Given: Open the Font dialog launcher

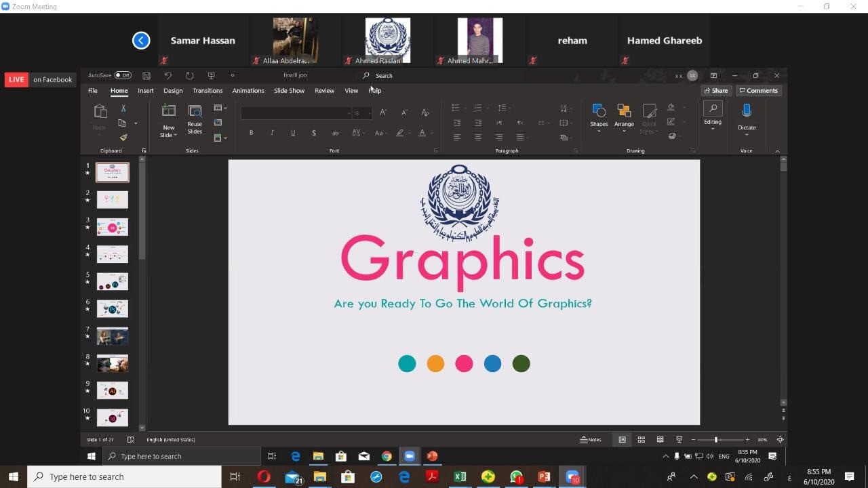Looking at the screenshot, I should pyautogui.click(x=435, y=150).
